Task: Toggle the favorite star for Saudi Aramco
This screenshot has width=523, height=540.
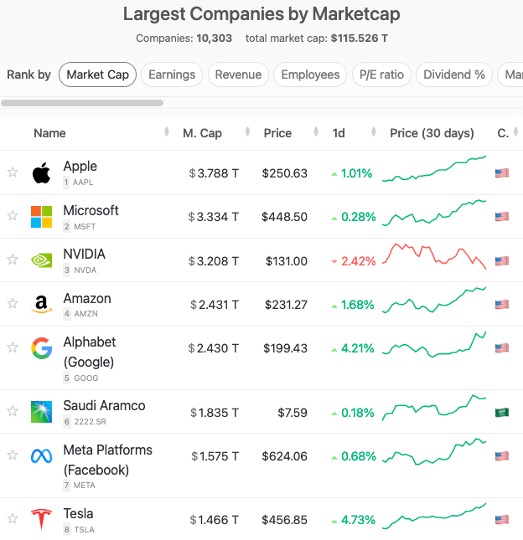Action: click(x=13, y=411)
